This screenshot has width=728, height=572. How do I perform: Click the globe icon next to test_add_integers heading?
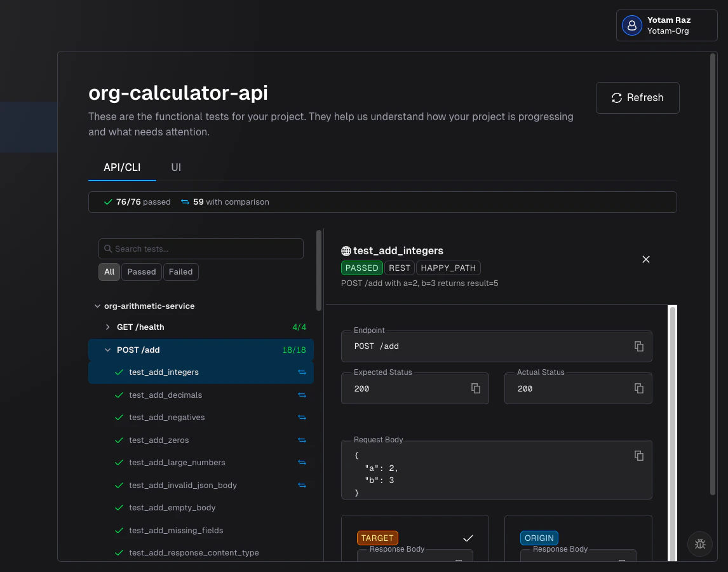tap(346, 250)
